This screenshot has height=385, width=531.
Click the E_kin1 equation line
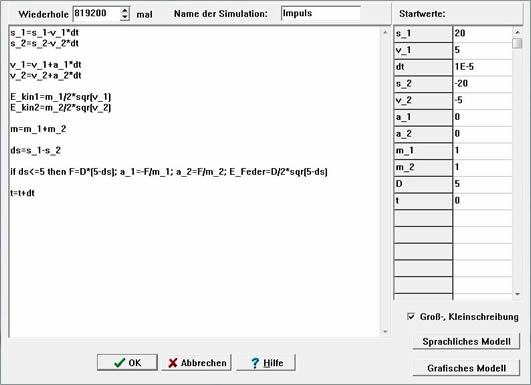coord(61,97)
